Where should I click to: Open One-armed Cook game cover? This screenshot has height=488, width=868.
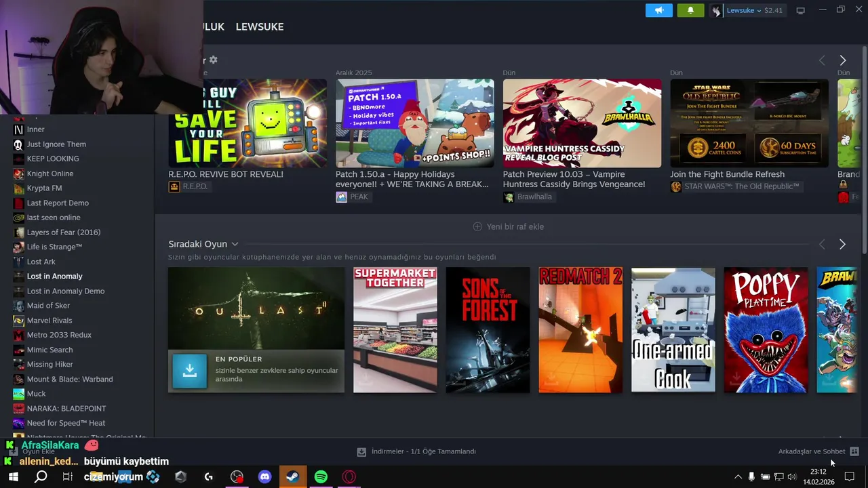pyautogui.click(x=673, y=329)
